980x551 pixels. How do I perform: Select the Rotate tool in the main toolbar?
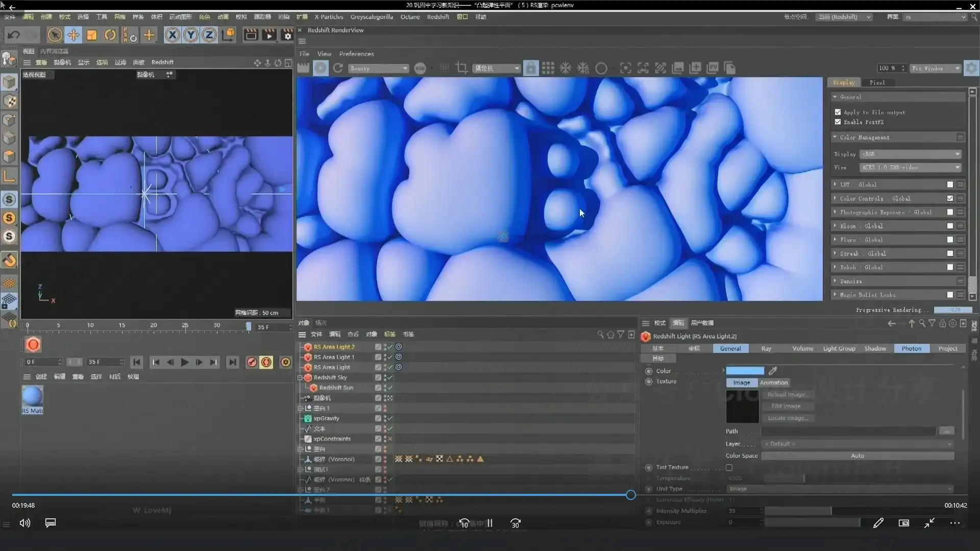click(110, 35)
